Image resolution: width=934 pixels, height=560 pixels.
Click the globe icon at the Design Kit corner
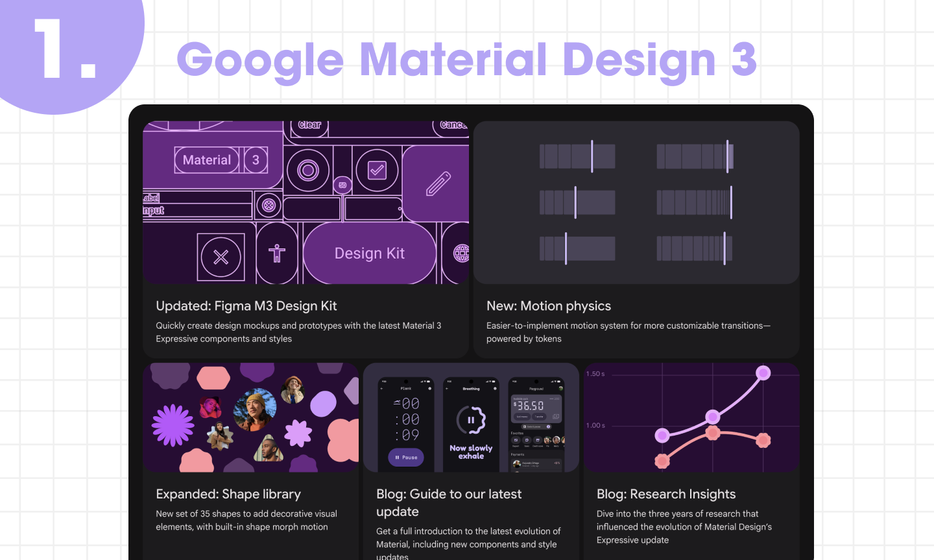pos(461,254)
